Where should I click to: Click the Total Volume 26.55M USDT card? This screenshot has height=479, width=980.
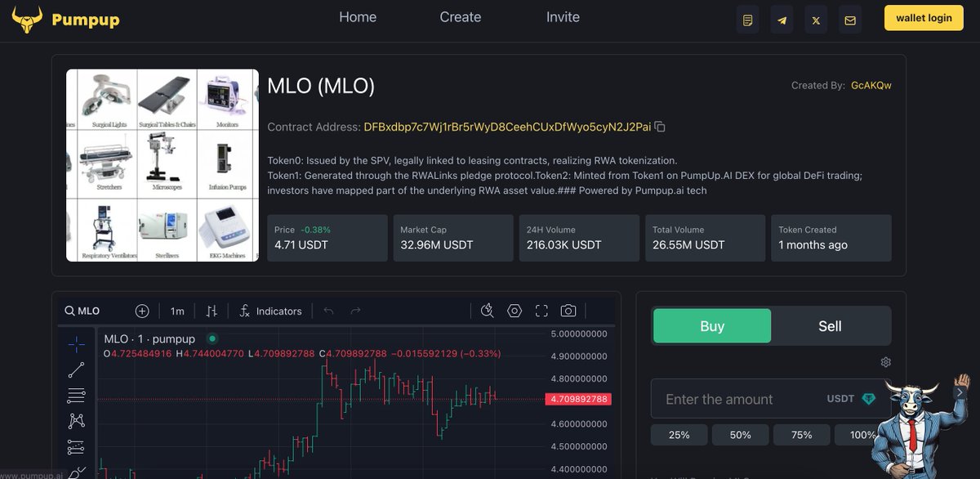click(x=706, y=238)
